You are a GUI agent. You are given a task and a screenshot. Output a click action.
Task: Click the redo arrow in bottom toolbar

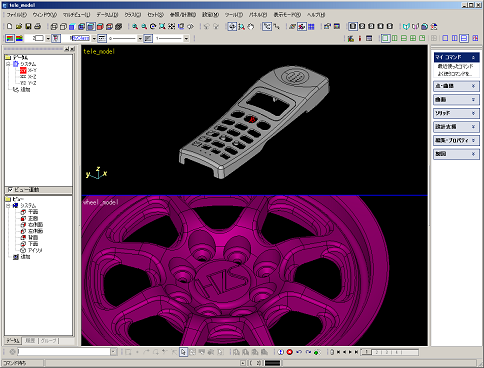click(x=308, y=352)
